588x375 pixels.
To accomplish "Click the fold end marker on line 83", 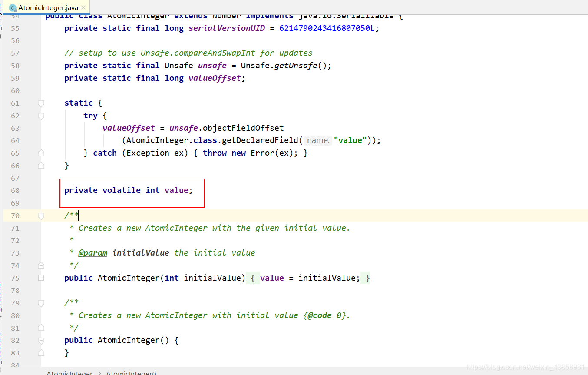I will pyautogui.click(x=41, y=353).
